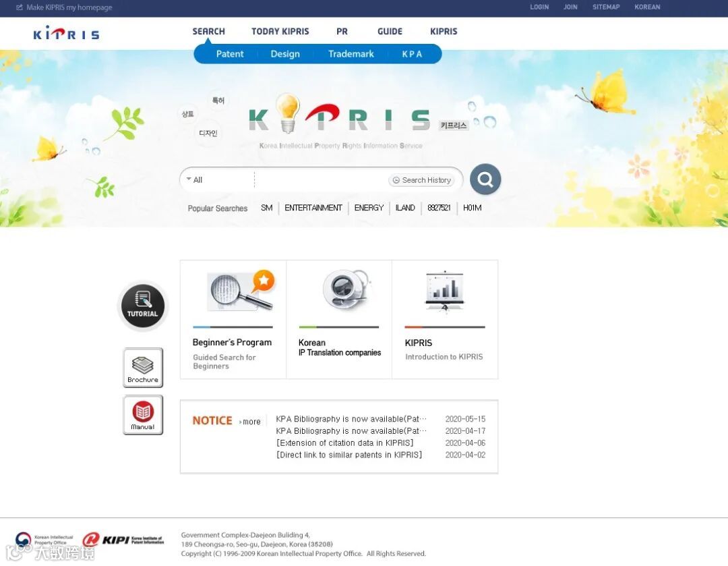The image size is (728, 566).
Task: Click the Korean Intellectual Property Office logo
Action: (44, 540)
